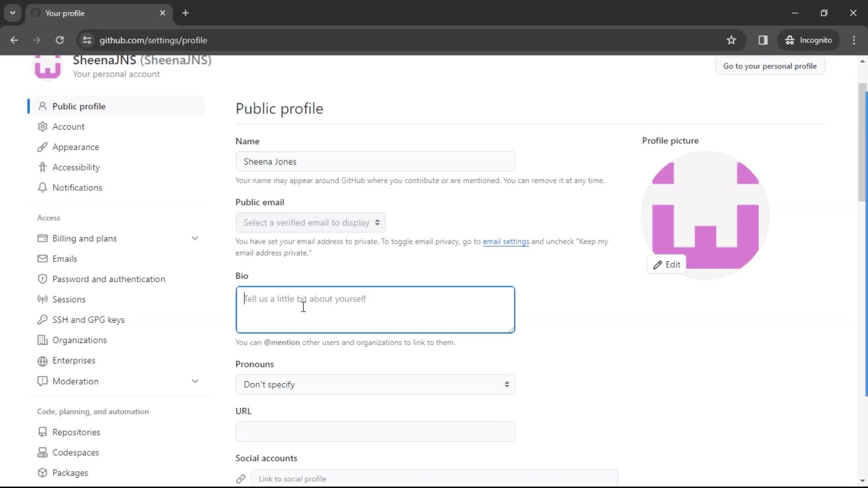Click the Bio text input field
The image size is (868, 488).
click(x=375, y=309)
